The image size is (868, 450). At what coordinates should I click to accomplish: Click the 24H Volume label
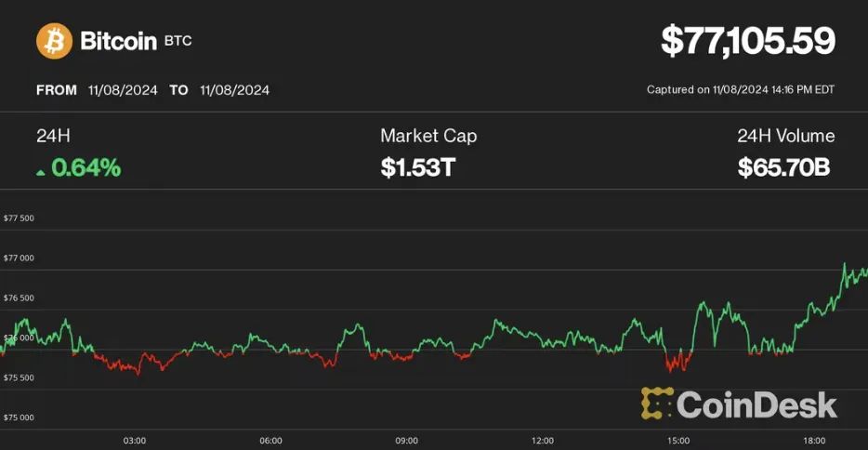786,136
